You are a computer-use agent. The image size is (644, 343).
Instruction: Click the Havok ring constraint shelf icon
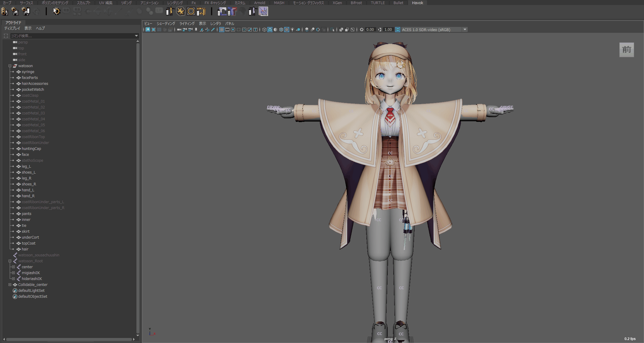click(191, 12)
